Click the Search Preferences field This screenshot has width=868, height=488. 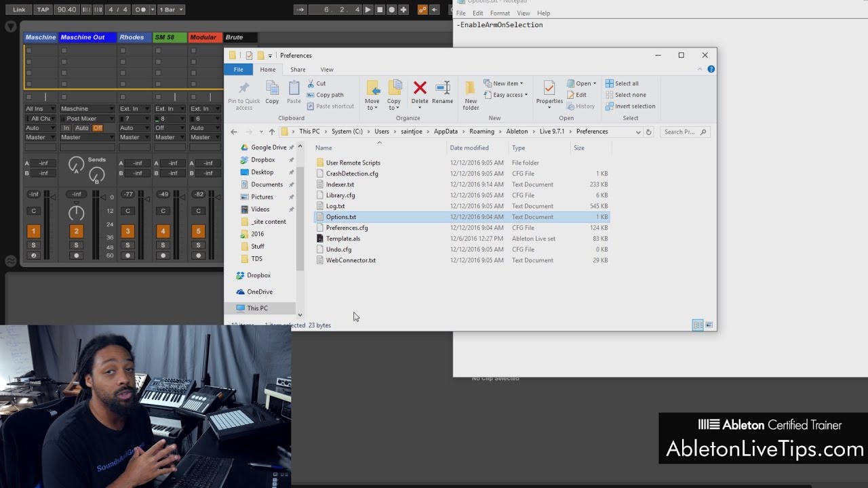click(x=684, y=132)
